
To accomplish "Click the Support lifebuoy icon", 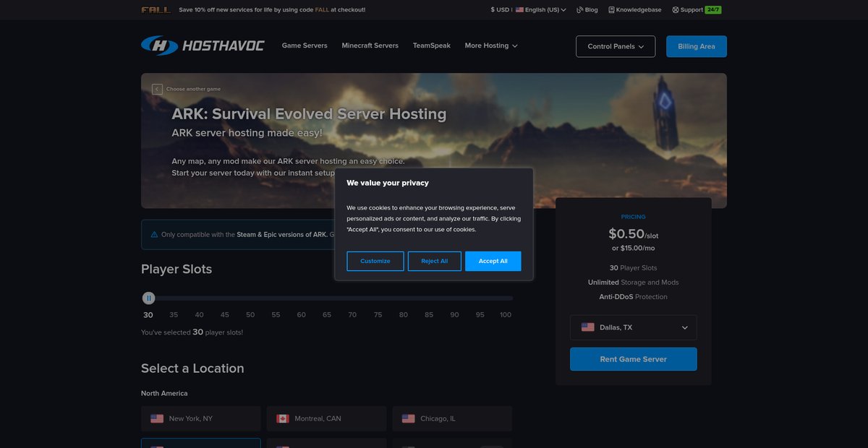I will coord(676,10).
